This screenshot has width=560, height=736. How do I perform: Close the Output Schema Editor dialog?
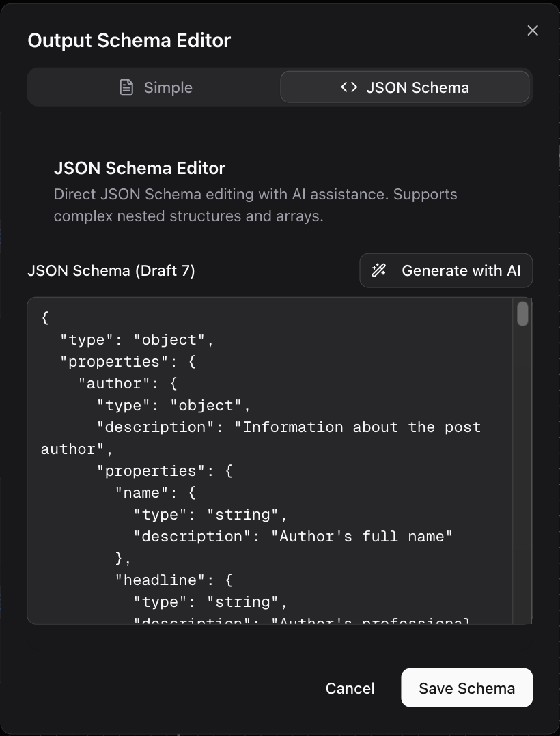(x=532, y=30)
